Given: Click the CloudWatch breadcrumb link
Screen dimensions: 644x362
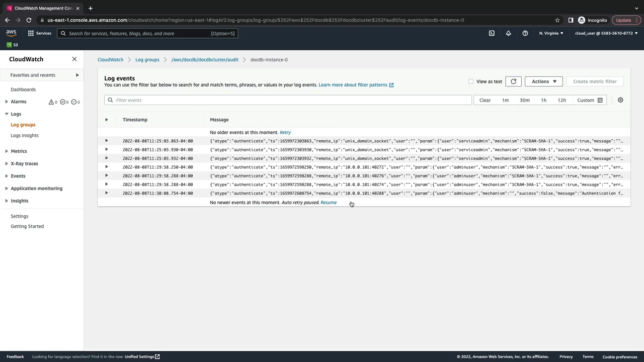Looking at the screenshot, I should coord(110,59).
